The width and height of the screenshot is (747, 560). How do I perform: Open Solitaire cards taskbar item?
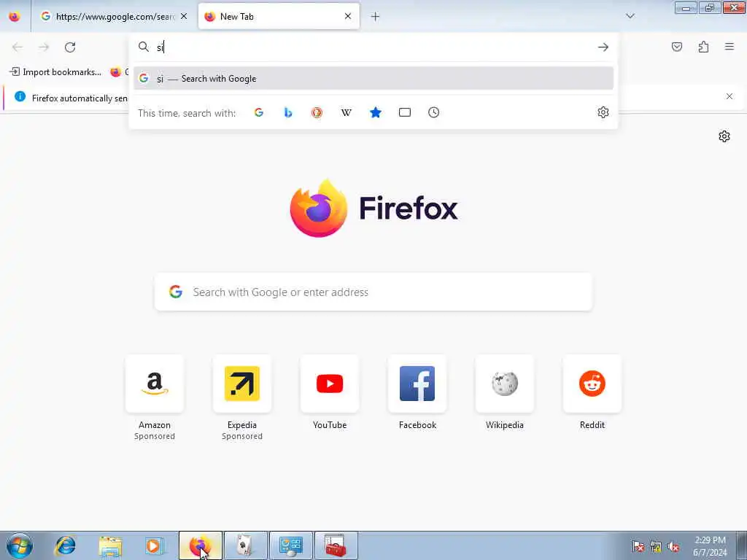[x=246, y=545]
